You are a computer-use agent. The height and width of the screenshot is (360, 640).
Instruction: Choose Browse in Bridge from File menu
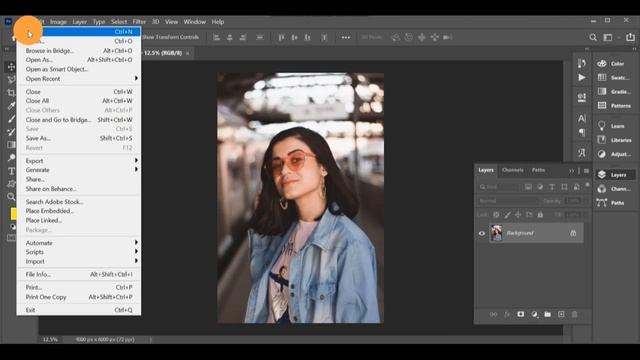79,51
